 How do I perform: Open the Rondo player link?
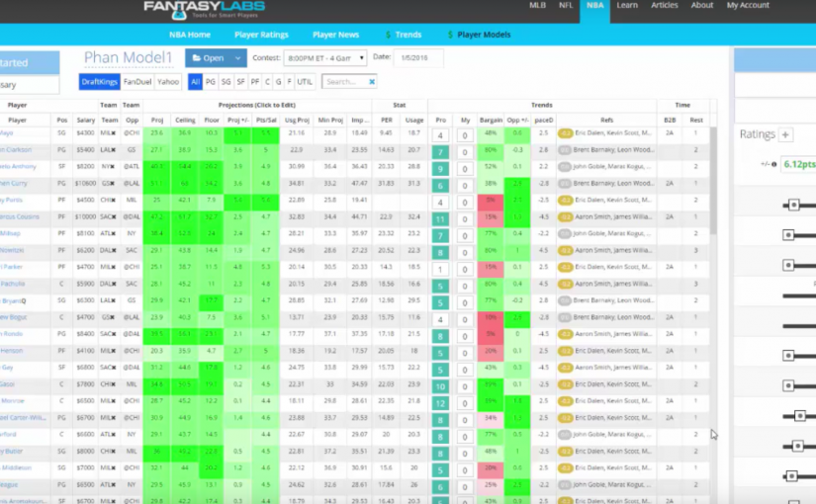pos(11,334)
